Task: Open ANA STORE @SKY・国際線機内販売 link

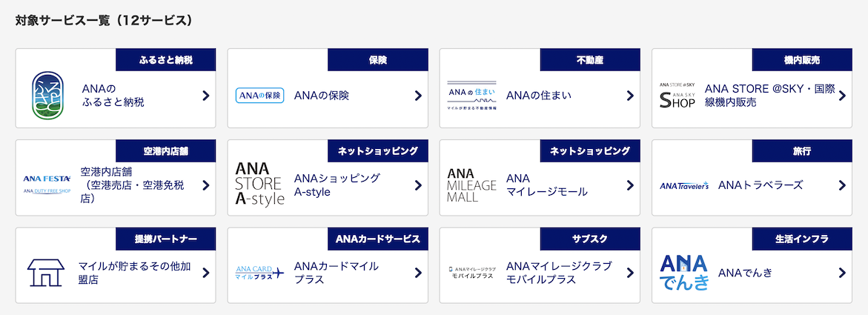Action: (770, 95)
